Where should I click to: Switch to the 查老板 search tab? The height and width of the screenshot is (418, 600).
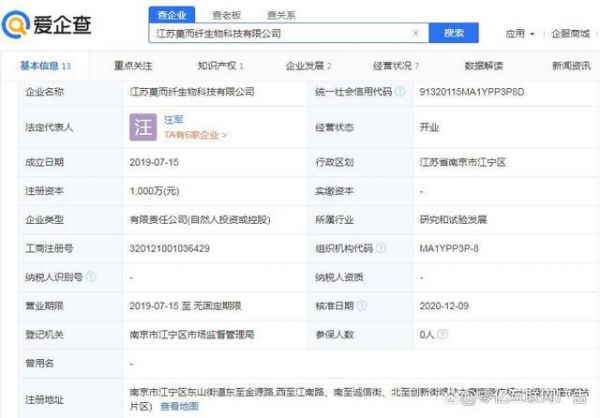(227, 15)
